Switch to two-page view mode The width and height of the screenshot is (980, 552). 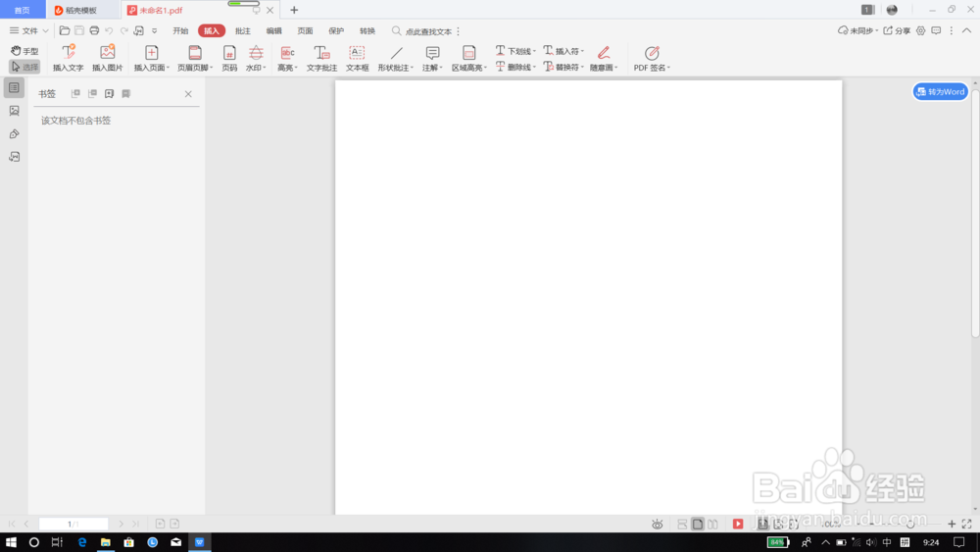712,524
